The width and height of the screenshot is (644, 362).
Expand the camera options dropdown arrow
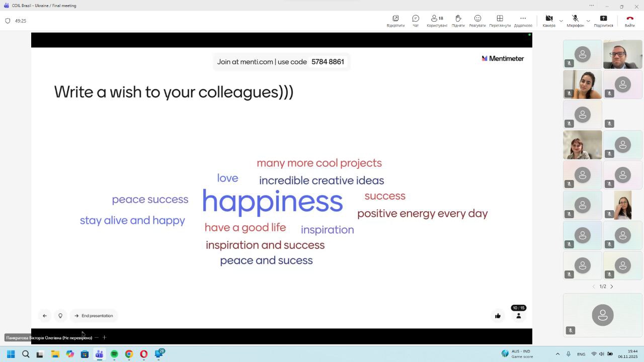561,21
